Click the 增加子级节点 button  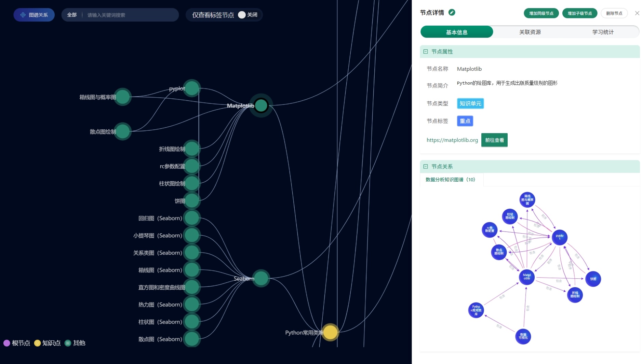coord(579,13)
